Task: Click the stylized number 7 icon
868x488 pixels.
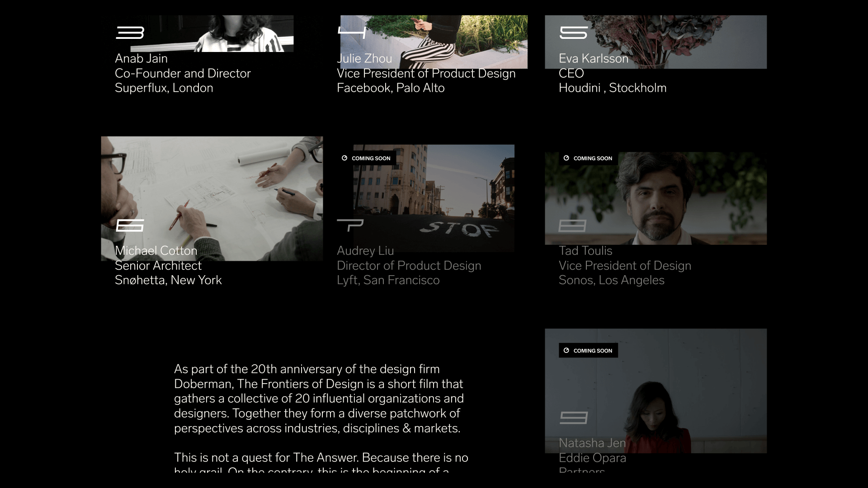Action: [x=350, y=225]
